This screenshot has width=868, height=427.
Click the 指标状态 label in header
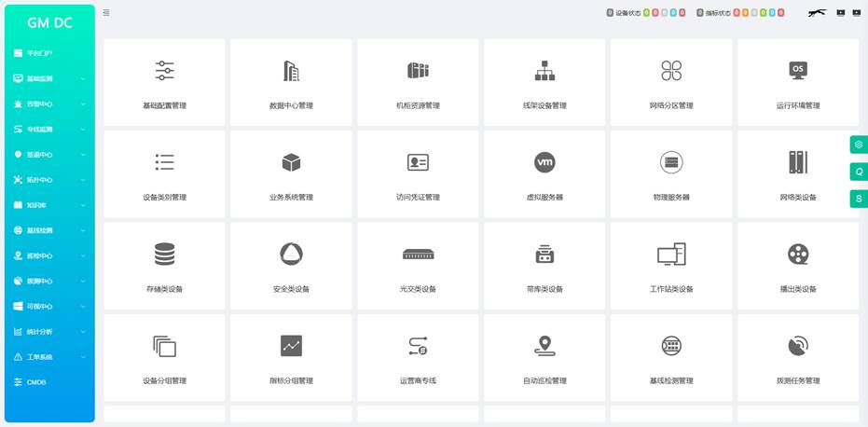[x=718, y=13]
